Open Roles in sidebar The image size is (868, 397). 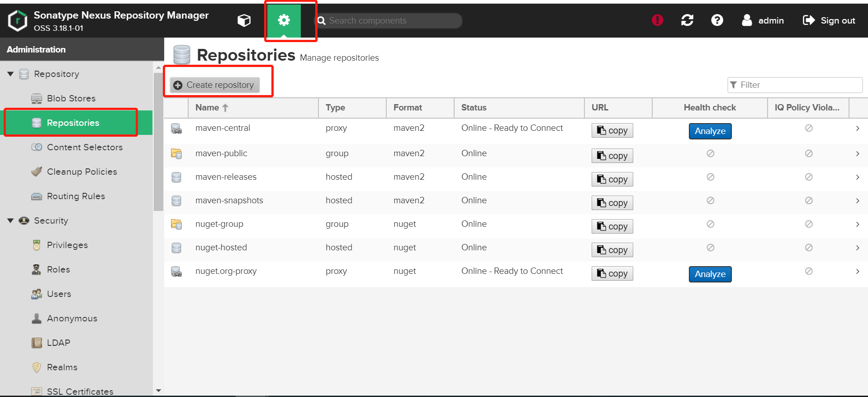58,269
